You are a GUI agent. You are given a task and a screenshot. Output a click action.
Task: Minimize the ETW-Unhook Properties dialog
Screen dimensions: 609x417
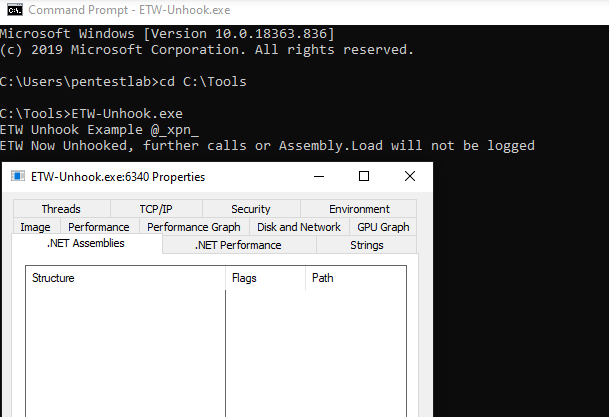coord(319,176)
